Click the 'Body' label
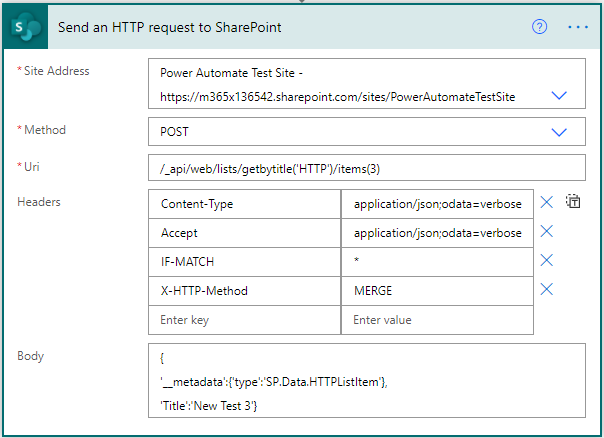Image resolution: width=604 pixels, height=438 pixels. (30, 356)
